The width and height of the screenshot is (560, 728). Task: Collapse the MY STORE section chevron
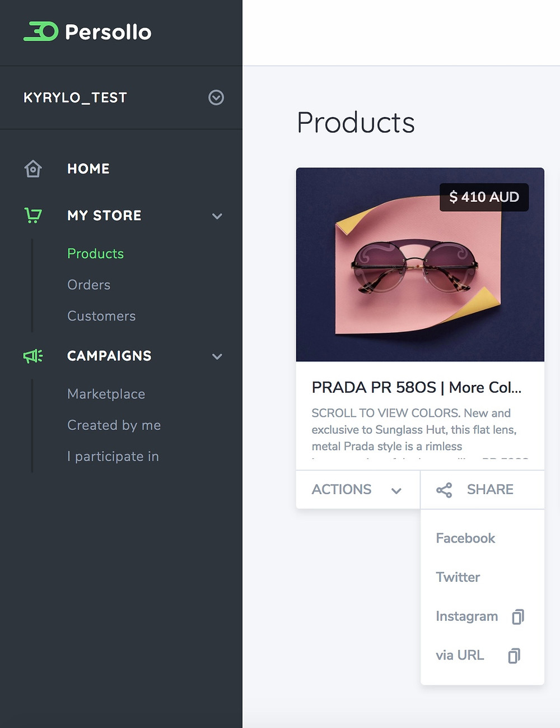pos(217,216)
